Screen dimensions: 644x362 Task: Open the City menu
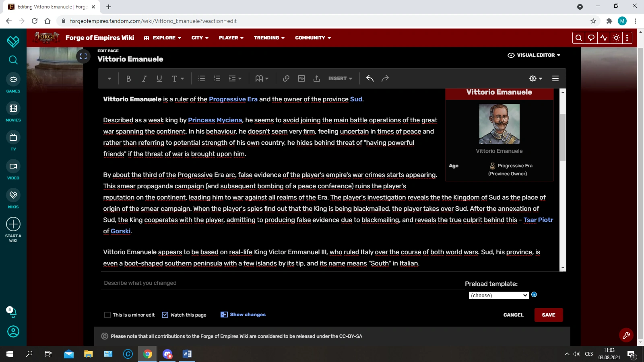pyautogui.click(x=200, y=38)
